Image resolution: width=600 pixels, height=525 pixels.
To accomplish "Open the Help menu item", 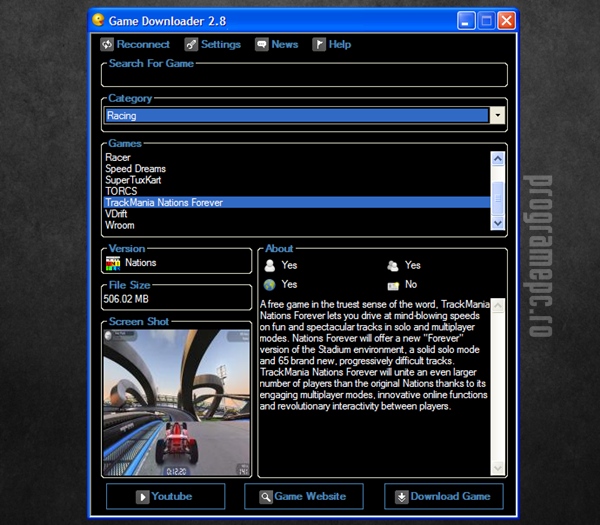I will click(x=331, y=44).
